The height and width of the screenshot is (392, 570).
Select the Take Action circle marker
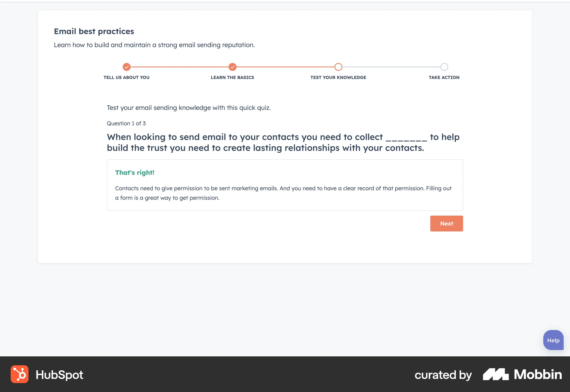tap(444, 67)
